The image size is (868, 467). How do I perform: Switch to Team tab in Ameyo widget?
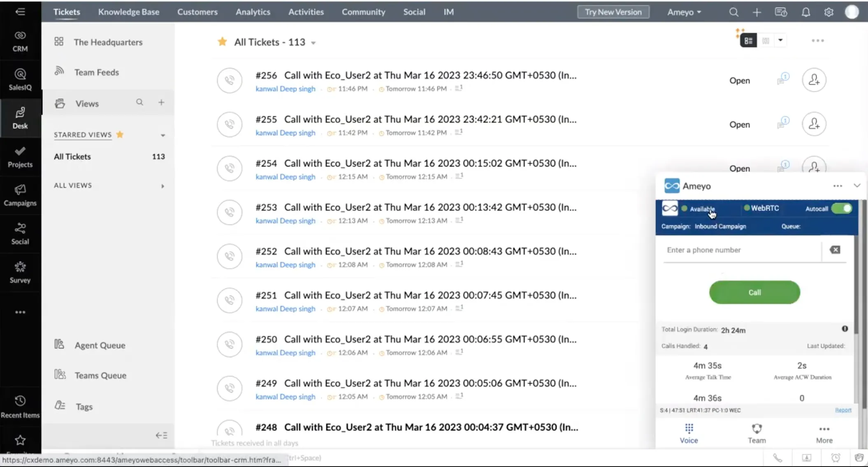point(757,433)
